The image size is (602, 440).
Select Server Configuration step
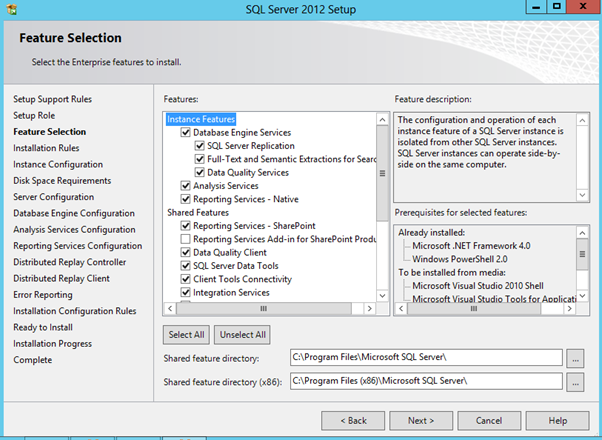pyautogui.click(x=54, y=197)
